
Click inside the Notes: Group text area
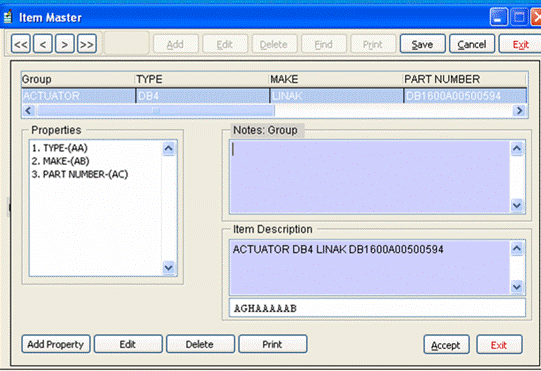370,177
